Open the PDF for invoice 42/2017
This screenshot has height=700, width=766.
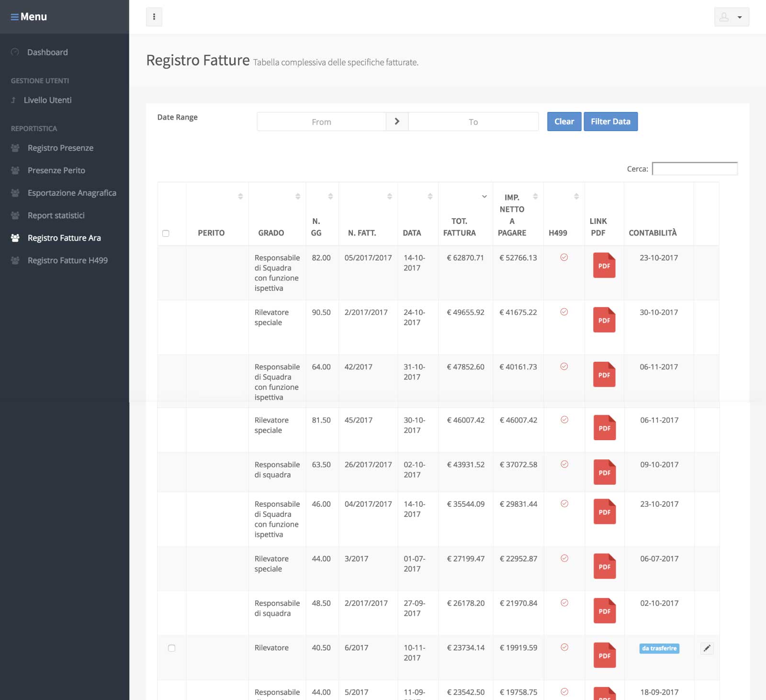pos(604,374)
